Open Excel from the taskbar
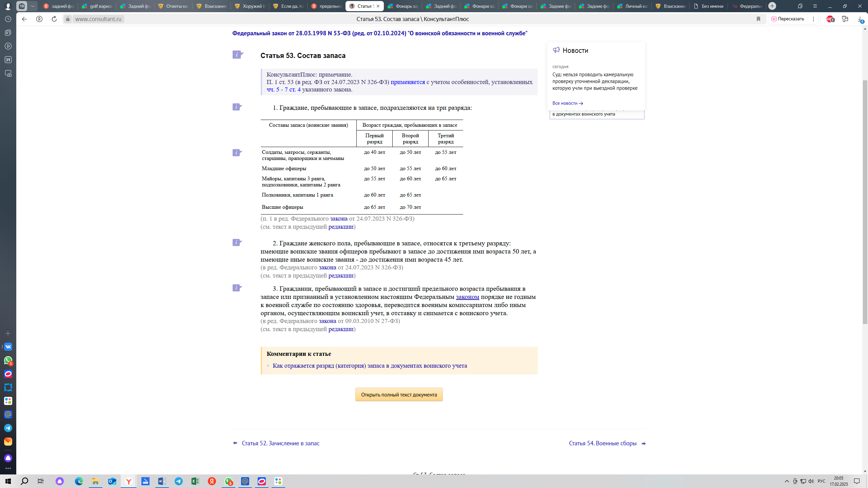 pos(195,481)
